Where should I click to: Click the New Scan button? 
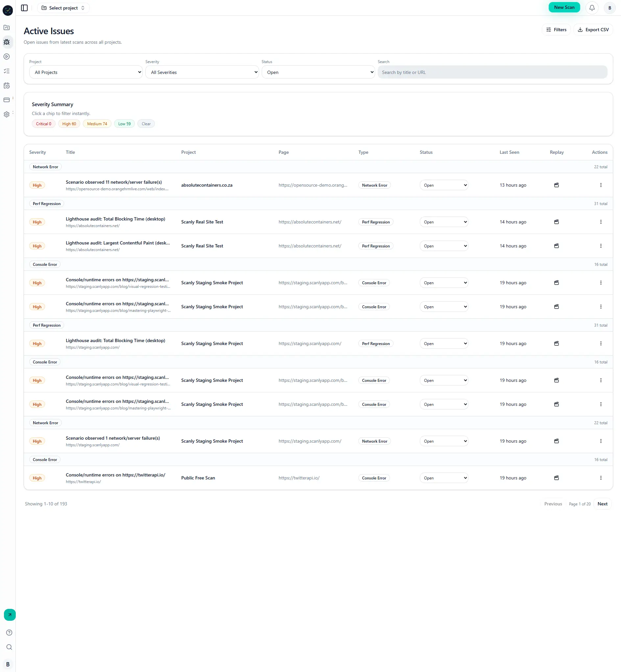(564, 7)
